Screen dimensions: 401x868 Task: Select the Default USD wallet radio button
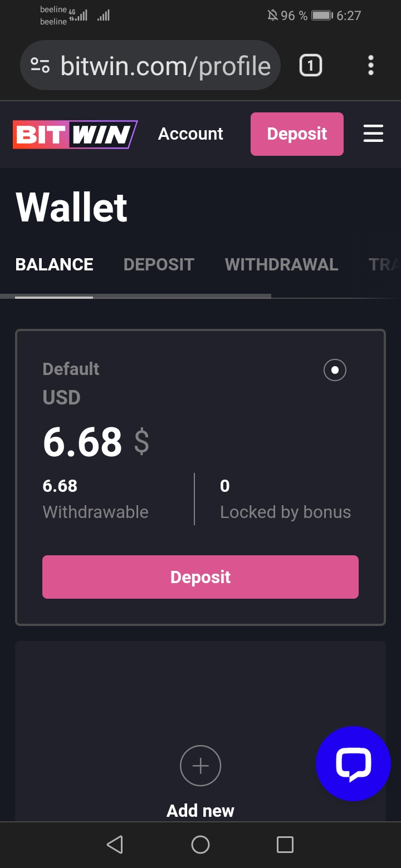point(335,370)
